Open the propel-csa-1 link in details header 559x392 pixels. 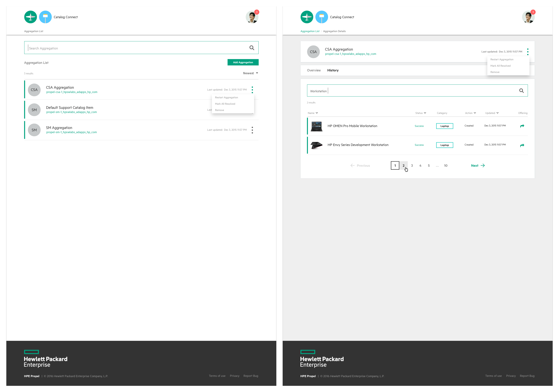(x=351, y=54)
